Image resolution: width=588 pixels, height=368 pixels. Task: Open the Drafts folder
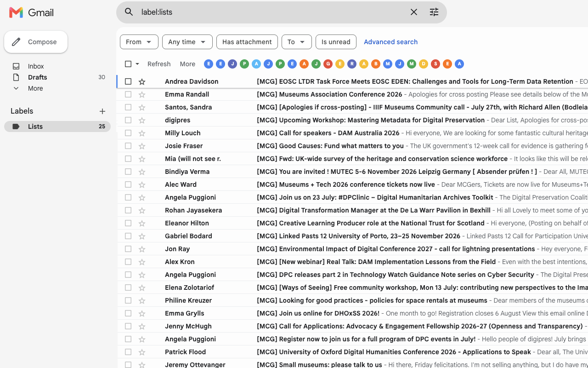[x=38, y=77]
